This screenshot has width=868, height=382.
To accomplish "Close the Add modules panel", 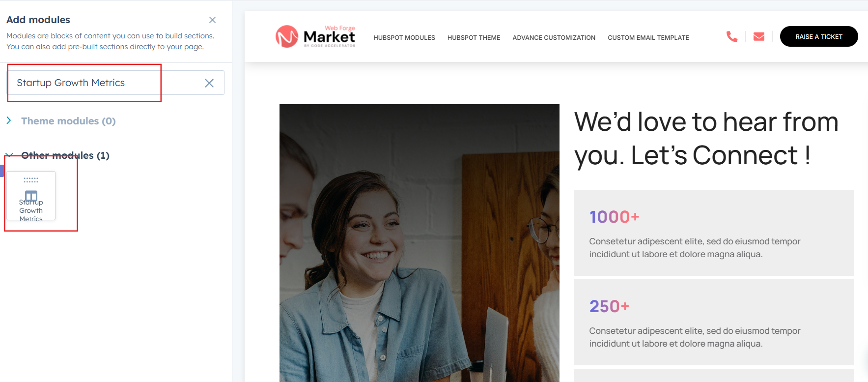I will point(212,20).
